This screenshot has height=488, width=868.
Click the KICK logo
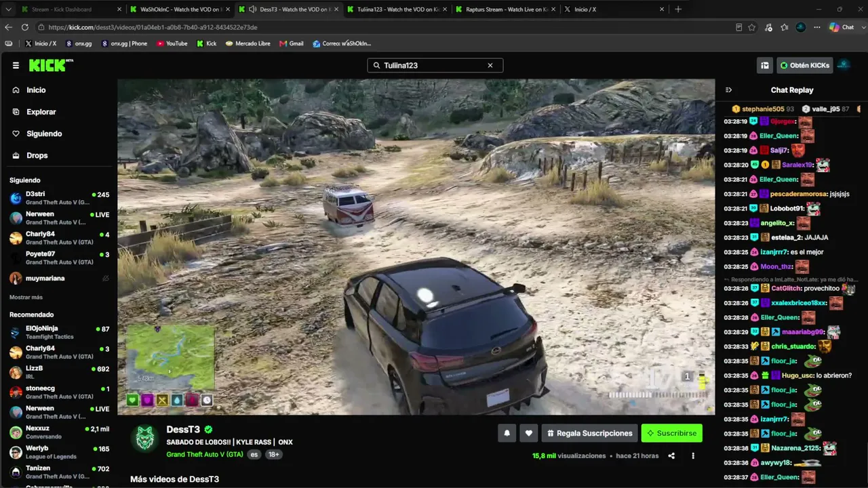pos(50,65)
